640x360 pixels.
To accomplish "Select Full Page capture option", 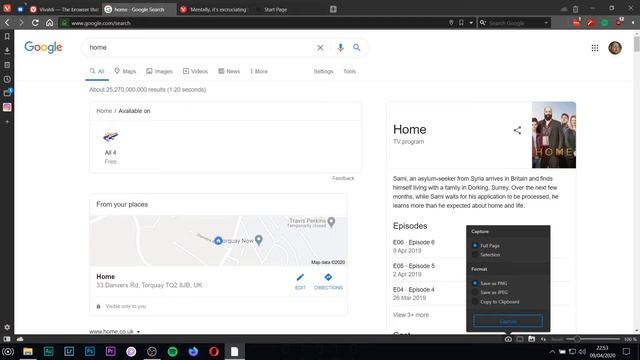I will click(486, 246).
